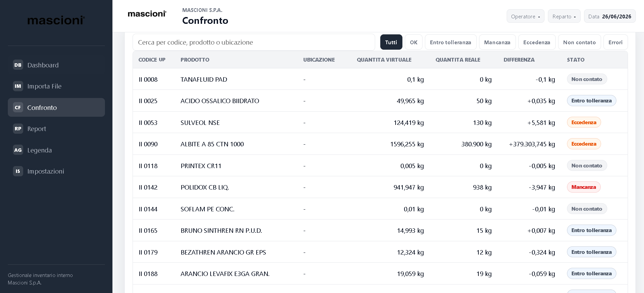The height and width of the screenshot is (293, 644).
Task: Filter by Entro tolleranza
Action: (x=450, y=42)
